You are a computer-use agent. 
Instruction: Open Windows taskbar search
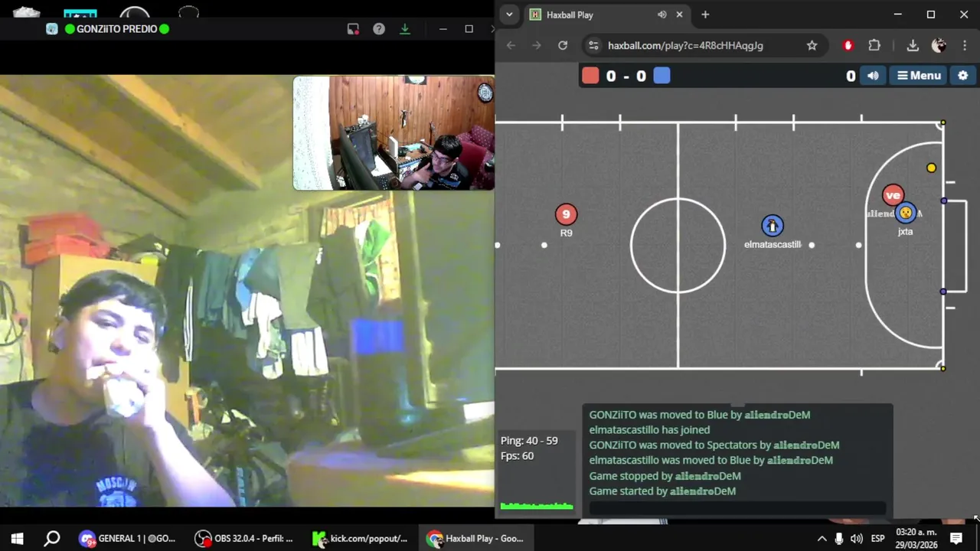[x=51, y=539]
